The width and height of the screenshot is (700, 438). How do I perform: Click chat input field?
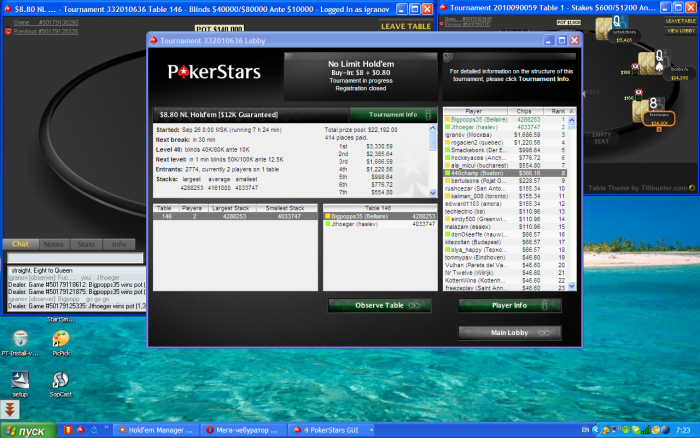[x=75, y=258]
